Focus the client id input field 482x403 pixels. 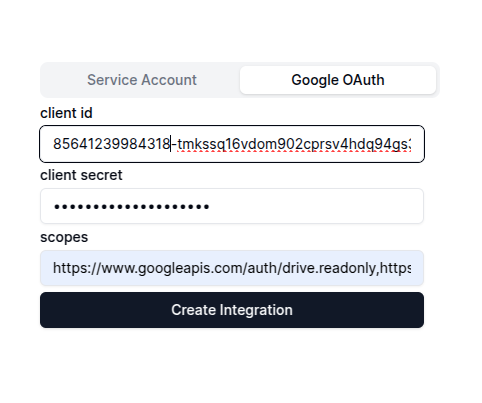point(232,144)
